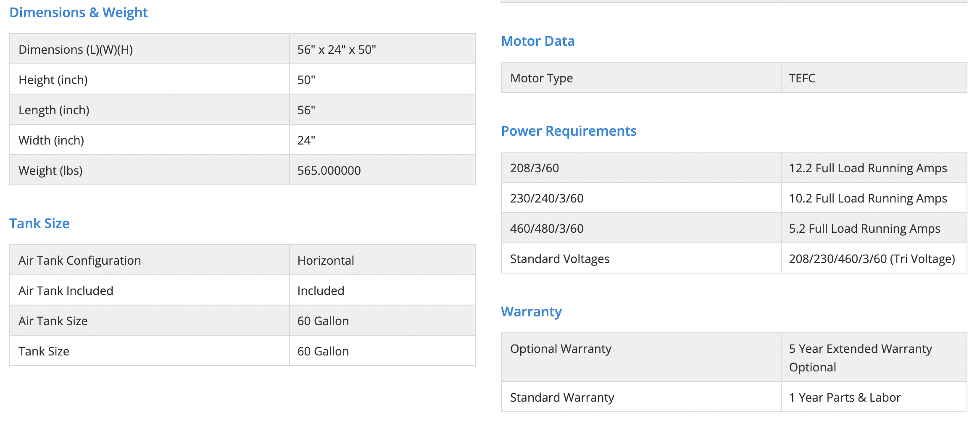Click the Dimensions & Weight heading
The width and height of the screenshot is (980, 421).
point(79,13)
